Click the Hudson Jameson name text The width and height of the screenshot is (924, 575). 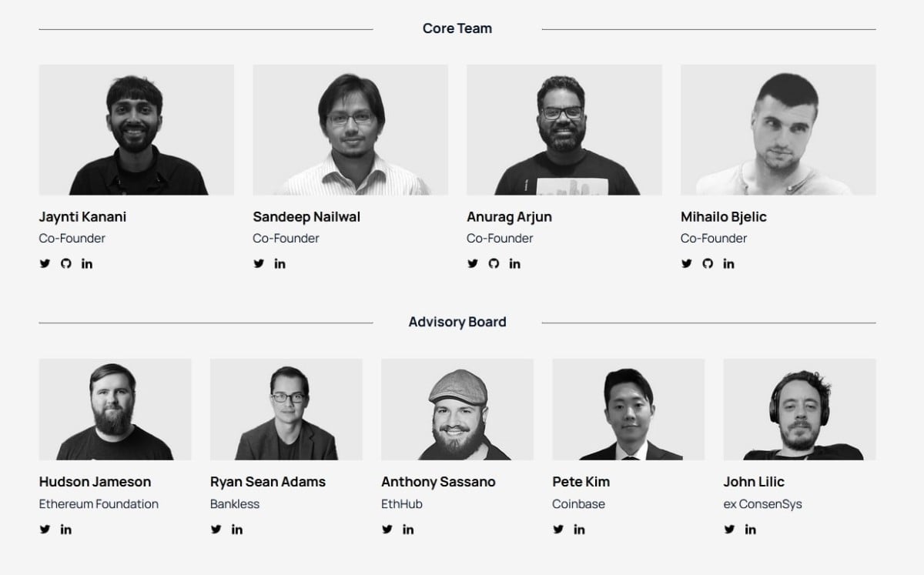(x=95, y=482)
